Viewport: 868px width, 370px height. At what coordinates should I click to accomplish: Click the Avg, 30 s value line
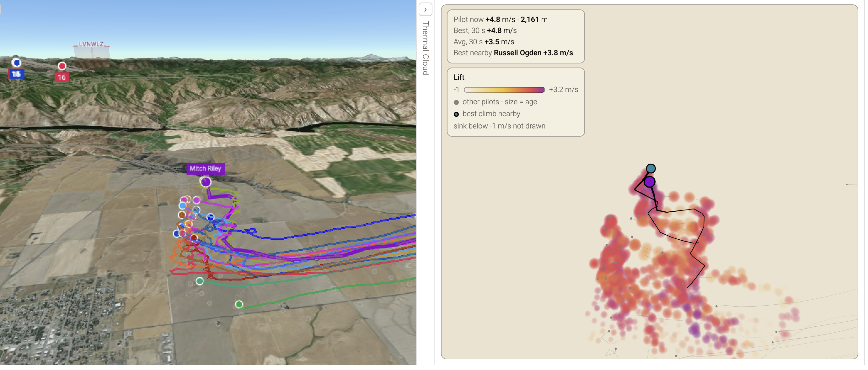(484, 41)
